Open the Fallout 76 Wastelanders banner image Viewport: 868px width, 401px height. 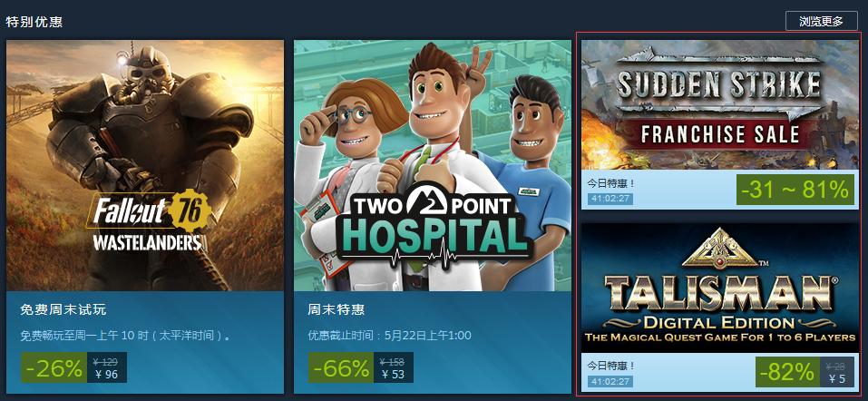(x=145, y=165)
